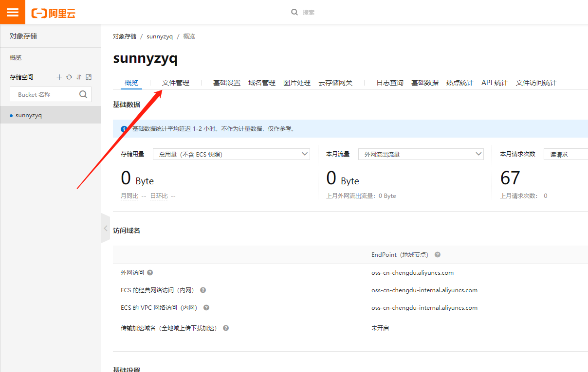Switch to the 概览 tab
Viewport: 588px width, 372px height.
click(131, 83)
